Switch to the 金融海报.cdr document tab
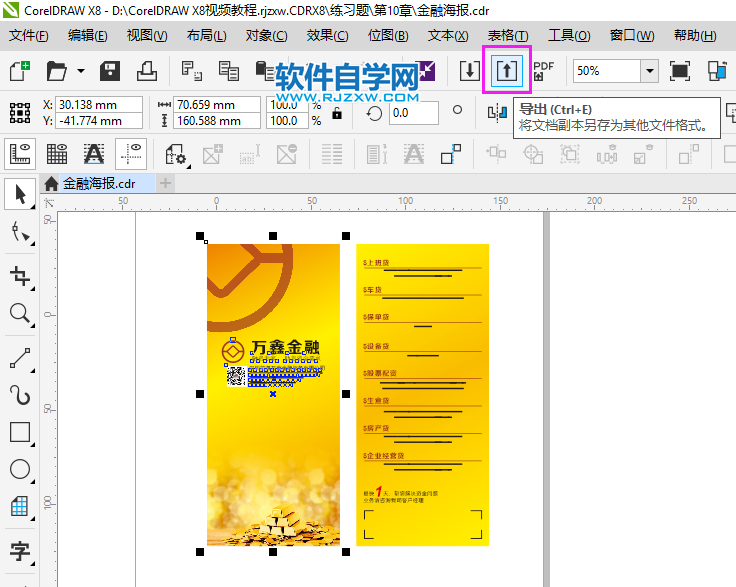This screenshot has width=736, height=587. (97, 183)
